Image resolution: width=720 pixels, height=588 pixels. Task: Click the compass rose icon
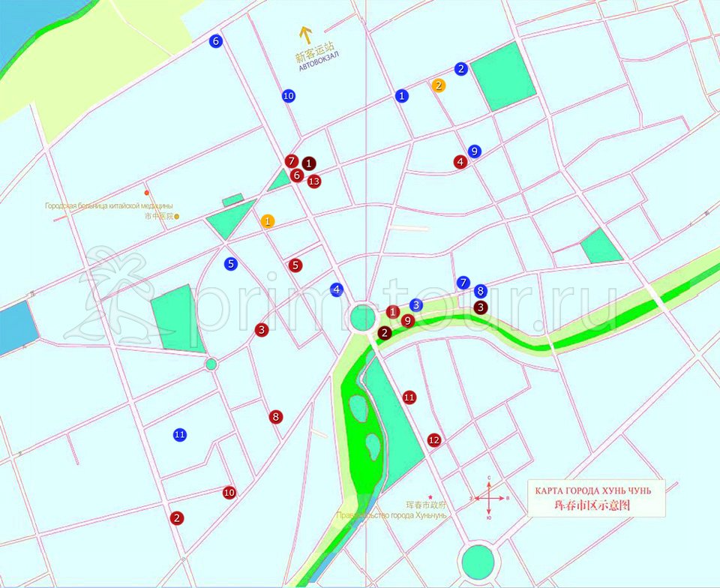pyautogui.click(x=488, y=497)
